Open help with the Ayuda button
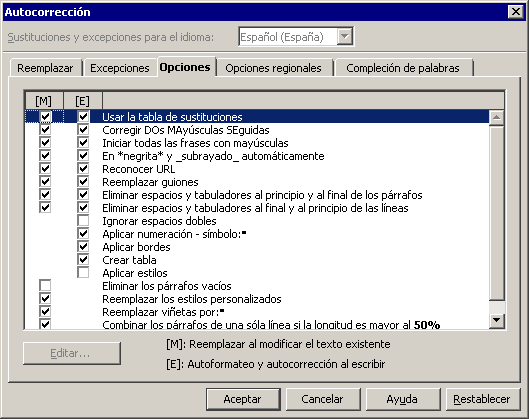This screenshot has width=529, height=419. [402, 399]
